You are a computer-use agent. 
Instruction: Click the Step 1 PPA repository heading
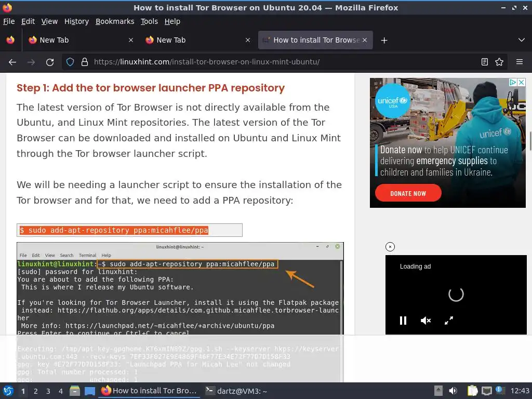point(151,88)
